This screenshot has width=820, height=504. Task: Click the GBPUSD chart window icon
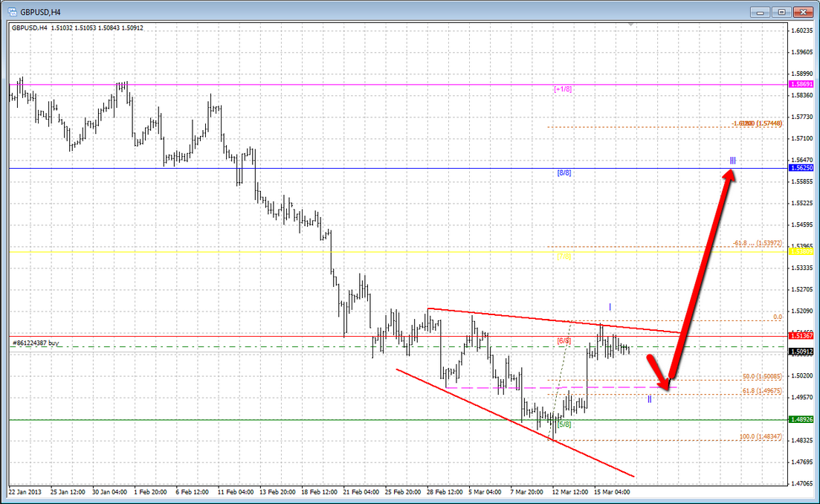click(13, 11)
